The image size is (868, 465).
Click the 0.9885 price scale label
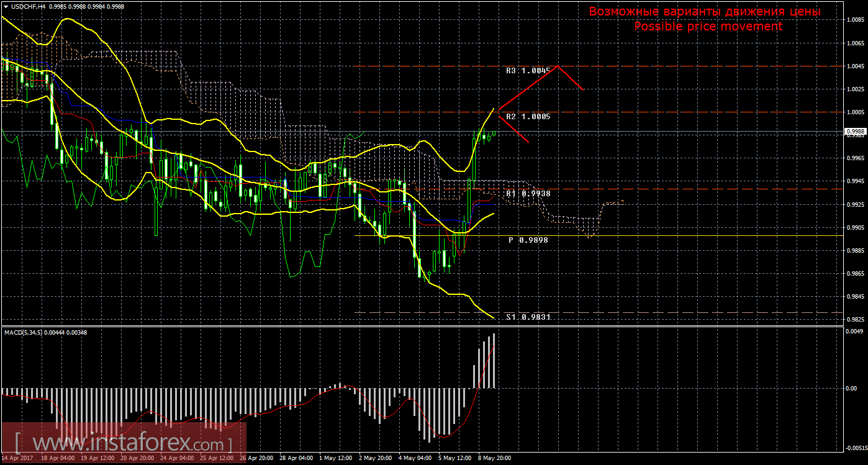click(x=854, y=250)
